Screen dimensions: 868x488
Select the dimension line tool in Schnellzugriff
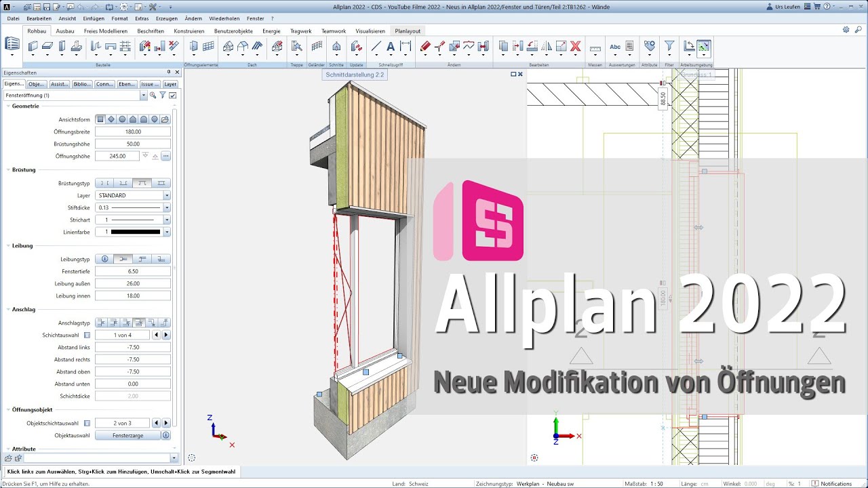[x=406, y=46]
